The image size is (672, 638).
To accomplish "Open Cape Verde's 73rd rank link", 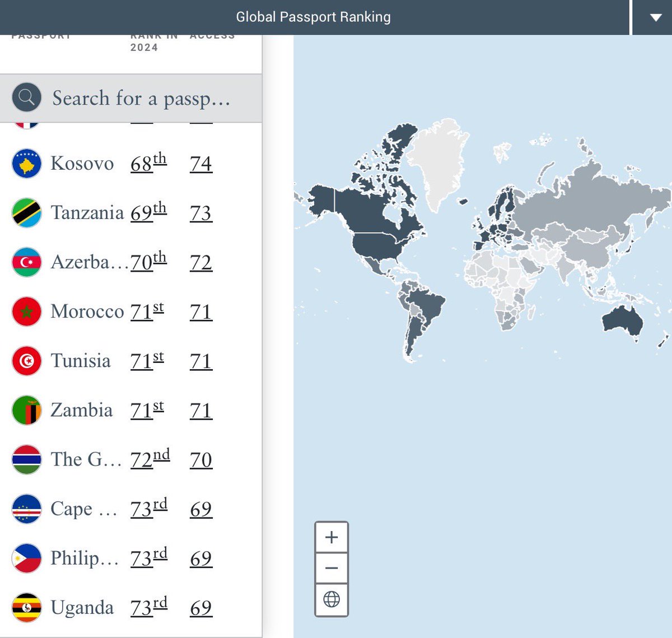I will coord(149,508).
